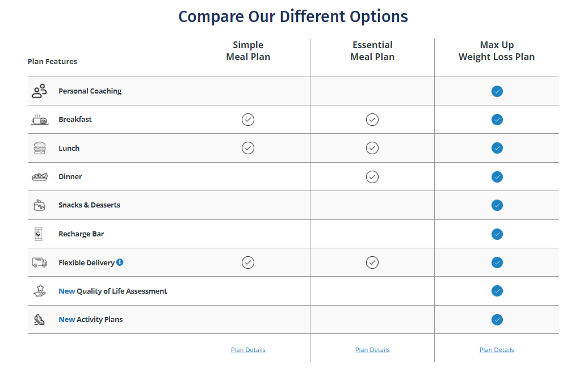Click Max Up Personal Coaching blue checkmark
Viewport: 588px width, 381px height.
pos(497,91)
